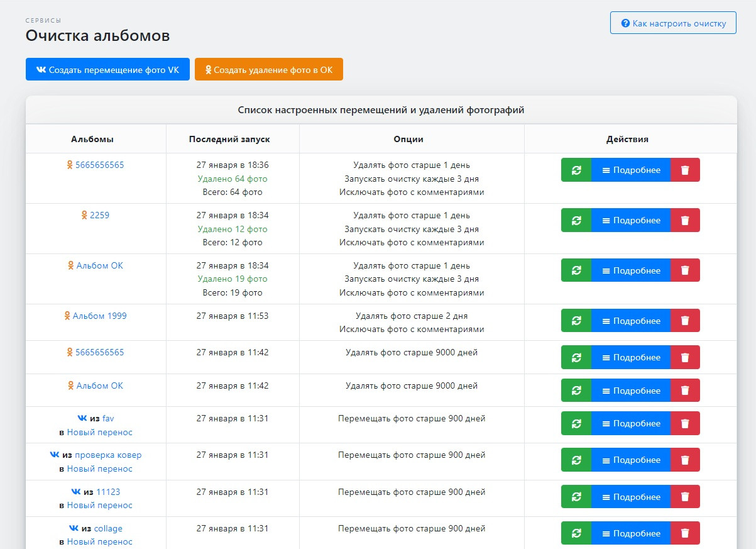This screenshot has width=756, height=549.
Task: Remove the 11123 album move rule
Action: tap(685, 497)
